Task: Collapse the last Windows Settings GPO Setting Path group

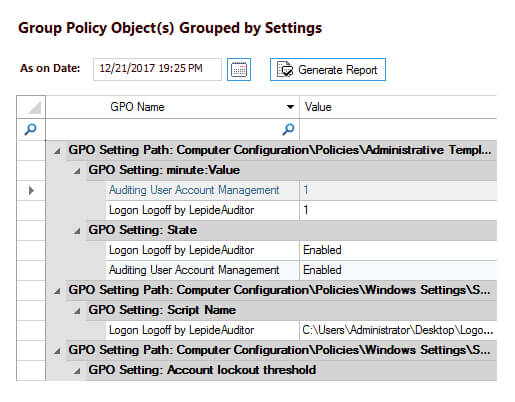Action: point(57,351)
